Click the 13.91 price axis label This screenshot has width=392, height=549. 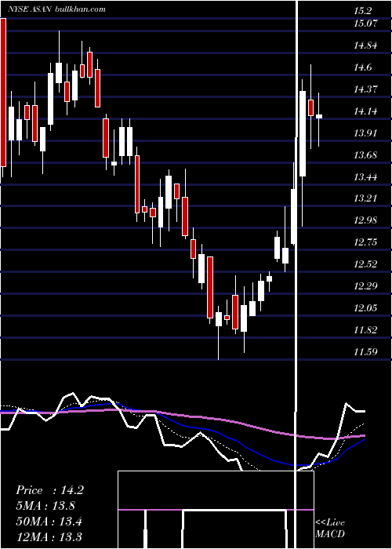[366, 133]
